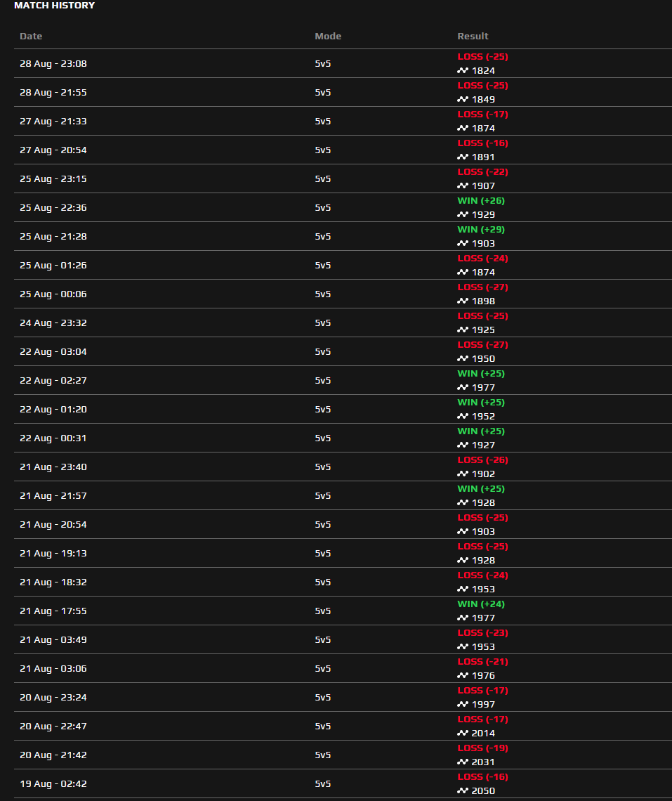672x801 pixels.
Task: Click ELO trend icon in 21 Aug 21:57 row
Action: click(x=463, y=502)
